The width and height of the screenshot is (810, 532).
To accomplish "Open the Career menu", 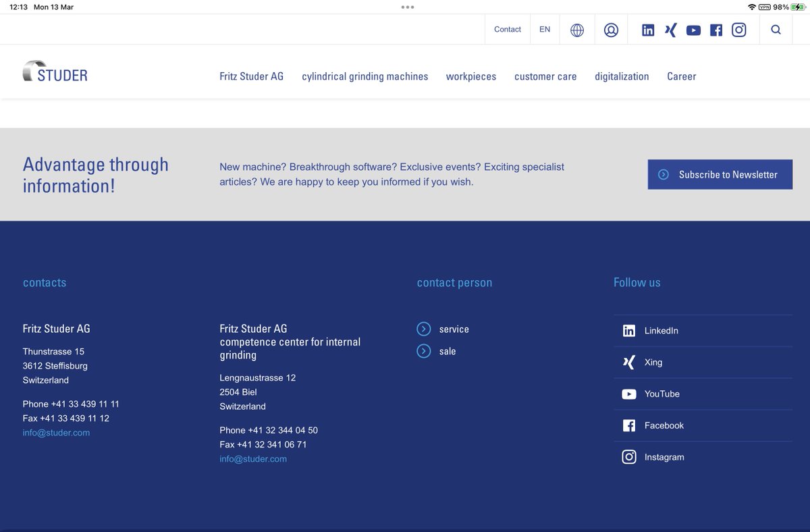I will point(682,76).
